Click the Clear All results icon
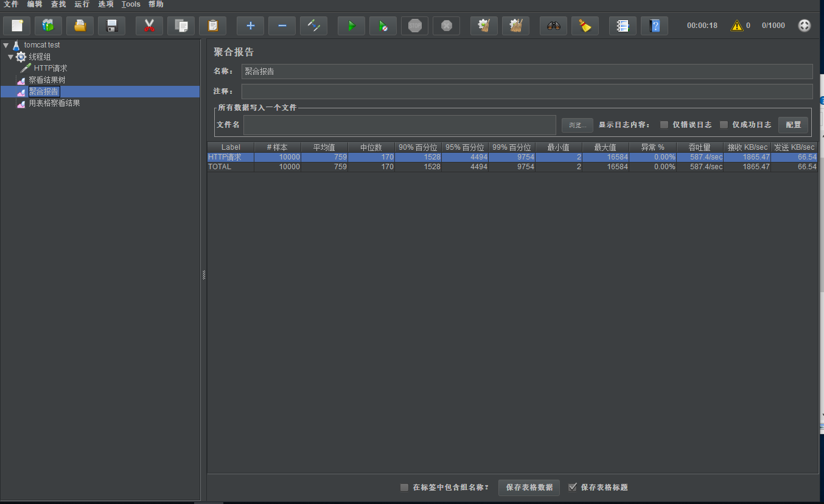This screenshot has width=824, height=504. click(515, 26)
